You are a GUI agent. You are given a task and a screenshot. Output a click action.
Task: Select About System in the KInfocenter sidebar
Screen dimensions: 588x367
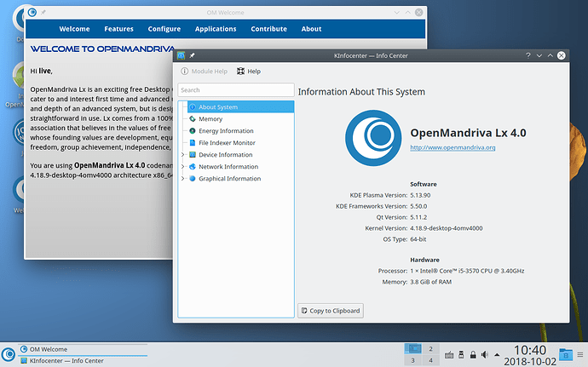click(241, 106)
